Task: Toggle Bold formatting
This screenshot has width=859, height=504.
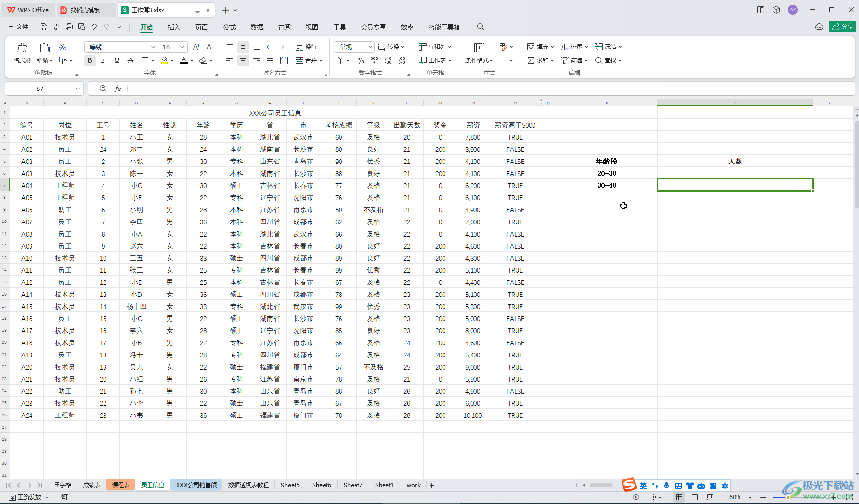Action: [89, 60]
